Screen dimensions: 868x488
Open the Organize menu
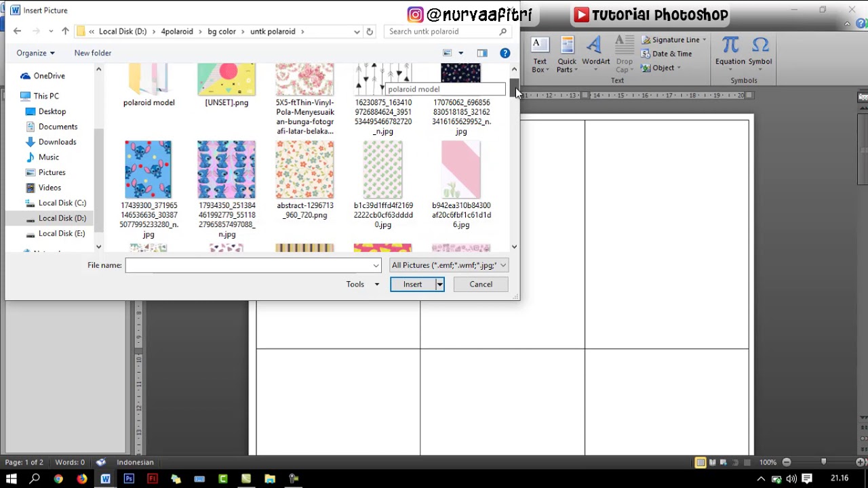(x=35, y=53)
